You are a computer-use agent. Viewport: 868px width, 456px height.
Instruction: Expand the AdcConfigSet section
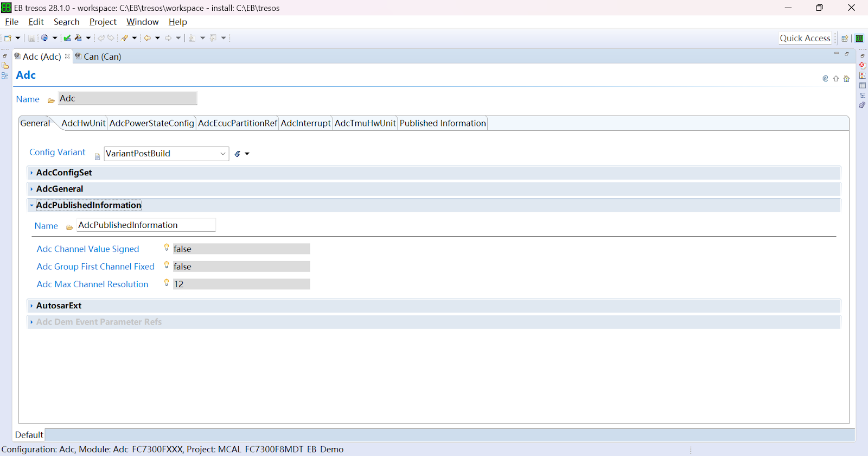click(x=434, y=173)
